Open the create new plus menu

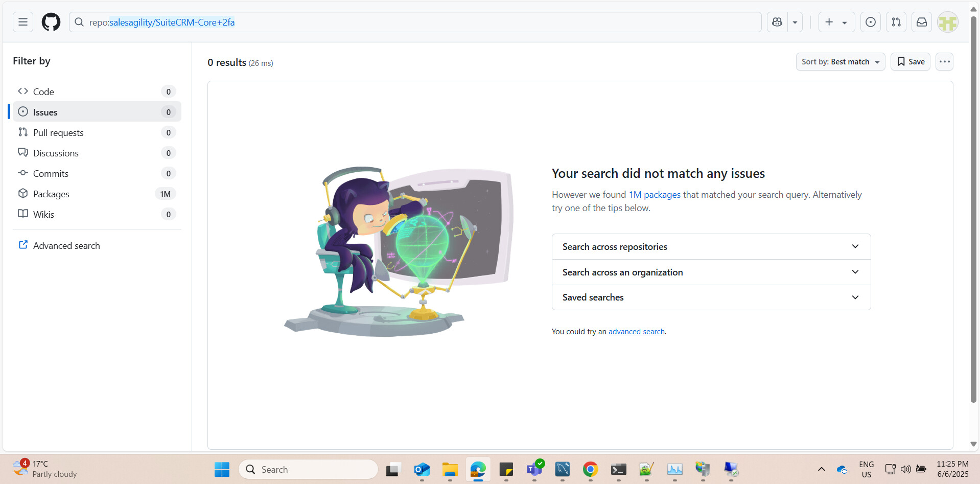tap(836, 22)
